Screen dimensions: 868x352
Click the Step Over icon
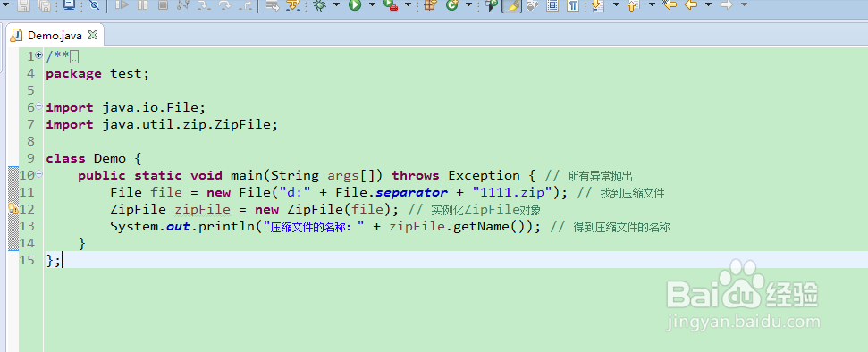click(224, 5)
